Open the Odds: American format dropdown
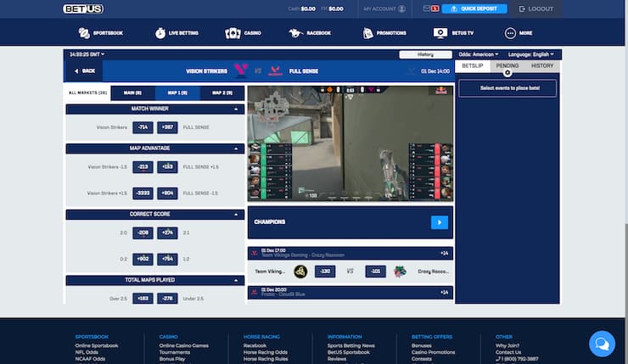The image size is (628, 364). (x=481, y=54)
